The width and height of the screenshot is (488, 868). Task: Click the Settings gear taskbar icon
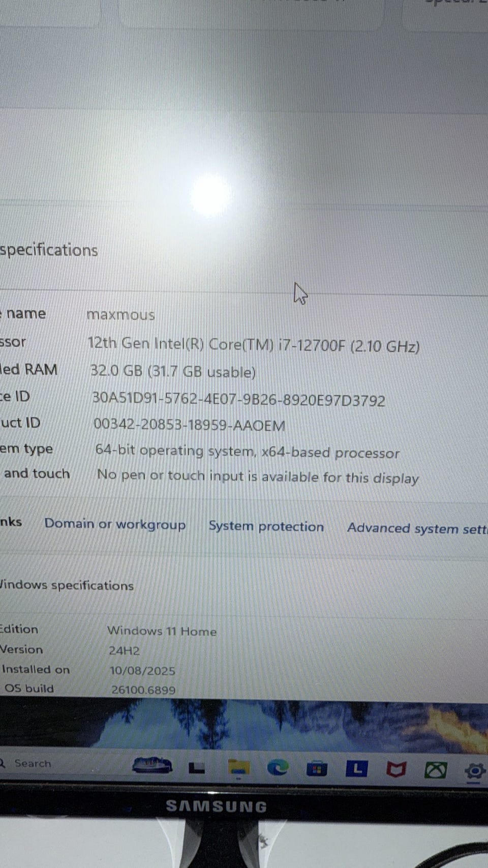pos(475,771)
